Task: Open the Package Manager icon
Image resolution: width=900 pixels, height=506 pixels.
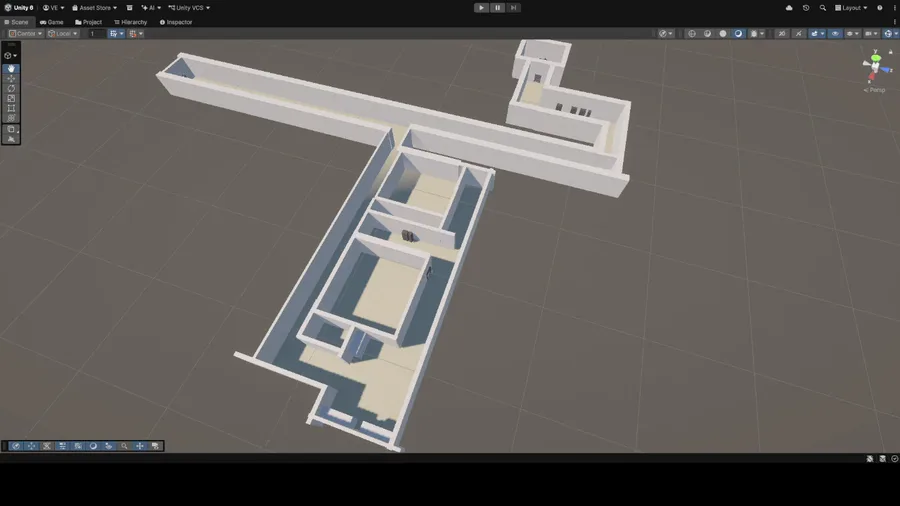Action: [129, 7]
